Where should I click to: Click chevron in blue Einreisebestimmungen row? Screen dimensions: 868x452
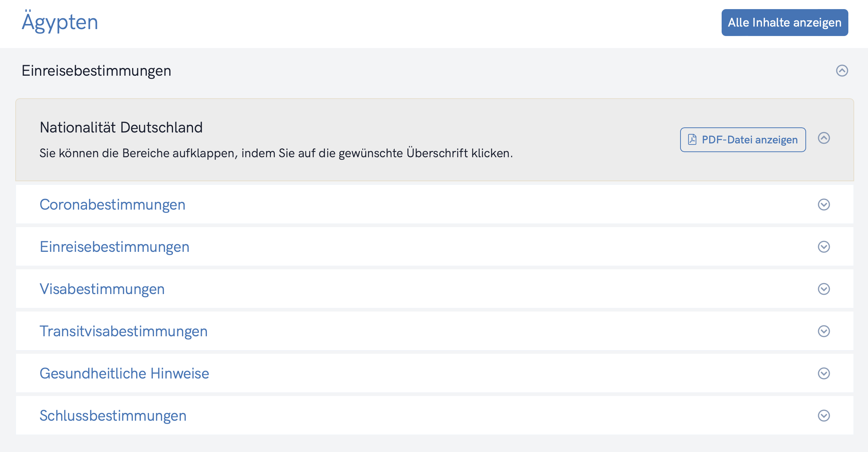click(x=824, y=247)
